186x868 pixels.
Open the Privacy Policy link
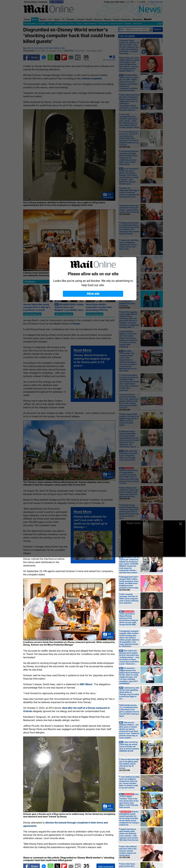30,2
